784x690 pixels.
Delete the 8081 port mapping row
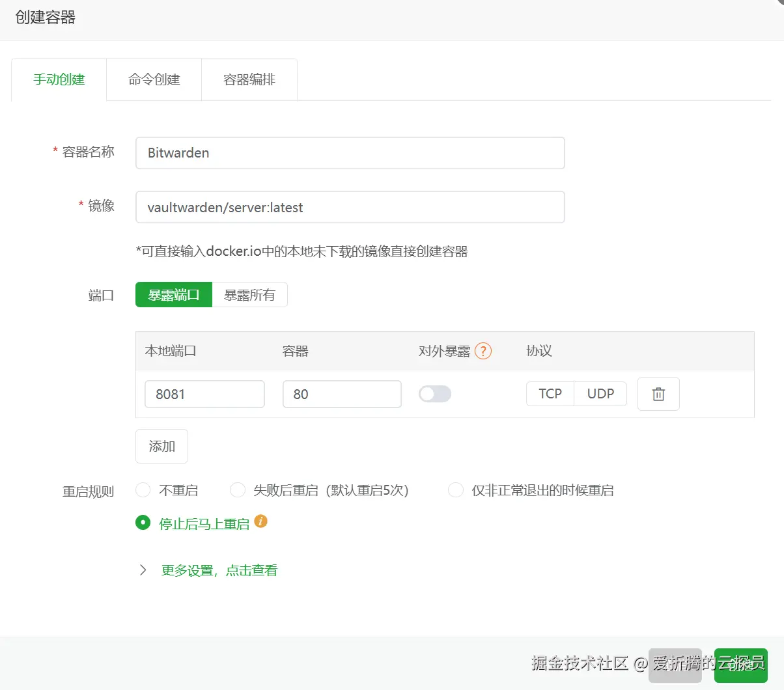tap(658, 394)
